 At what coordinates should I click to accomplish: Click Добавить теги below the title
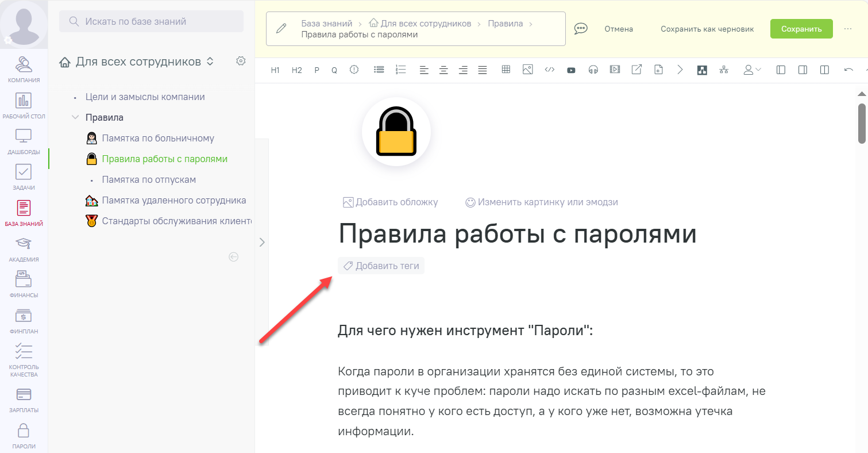(x=381, y=266)
